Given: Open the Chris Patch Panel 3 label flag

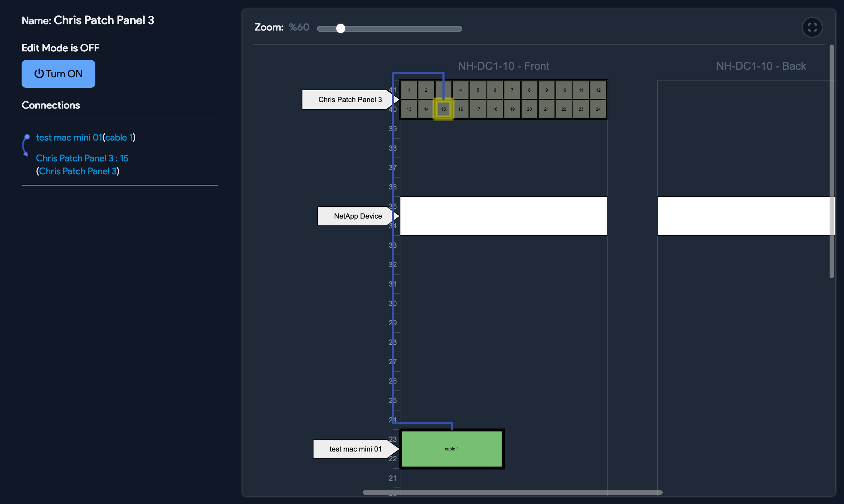Looking at the screenshot, I should pos(348,100).
